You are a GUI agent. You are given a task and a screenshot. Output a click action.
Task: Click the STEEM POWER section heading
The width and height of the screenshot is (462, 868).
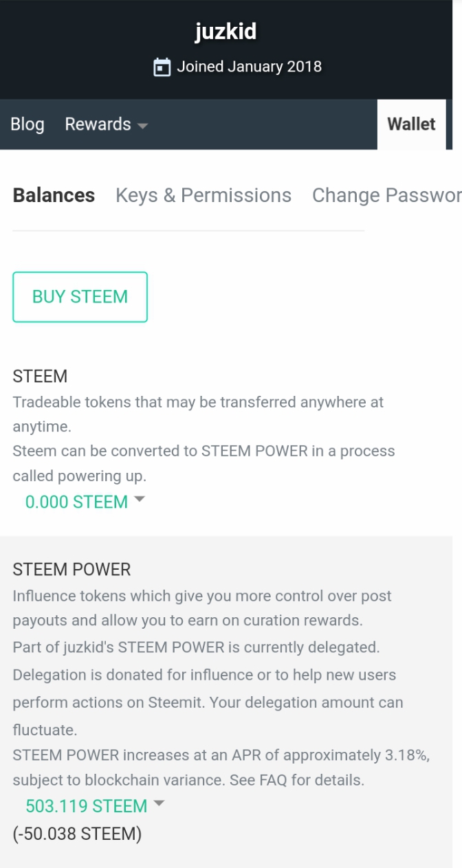click(x=71, y=569)
